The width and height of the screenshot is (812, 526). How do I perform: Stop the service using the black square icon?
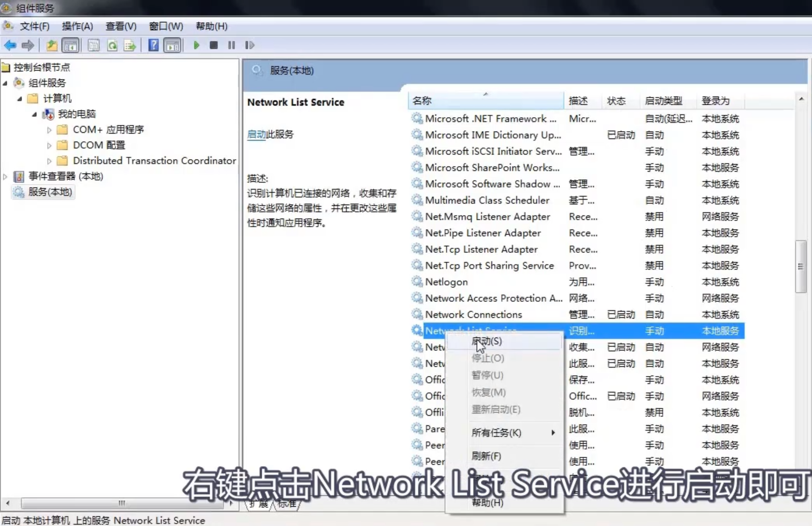213,45
